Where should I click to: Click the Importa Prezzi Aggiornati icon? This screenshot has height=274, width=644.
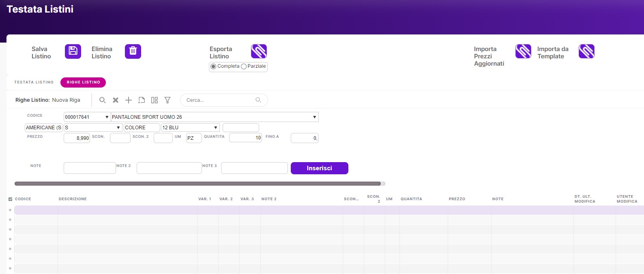(x=523, y=51)
